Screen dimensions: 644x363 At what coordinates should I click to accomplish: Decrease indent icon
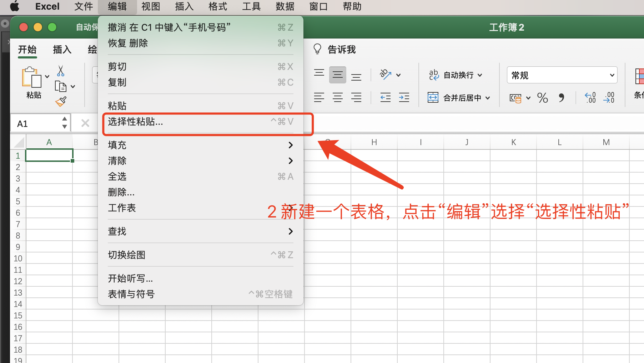click(x=386, y=97)
